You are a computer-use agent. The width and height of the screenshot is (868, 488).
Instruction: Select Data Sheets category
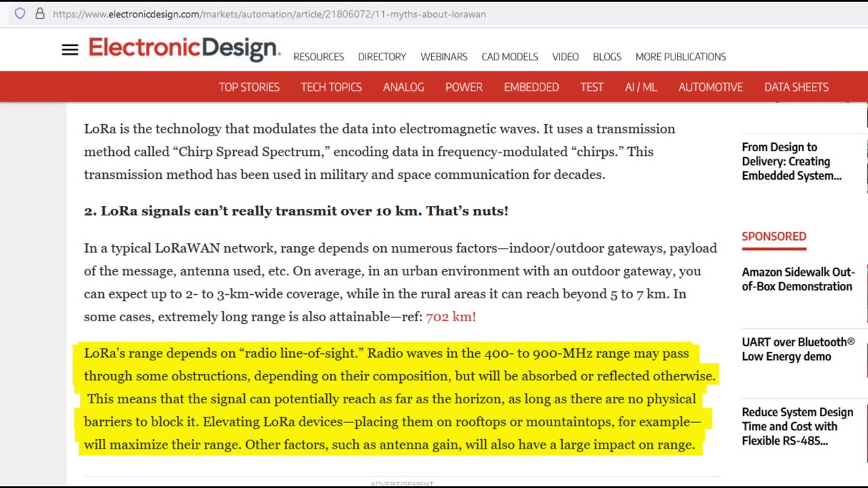click(x=796, y=87)
